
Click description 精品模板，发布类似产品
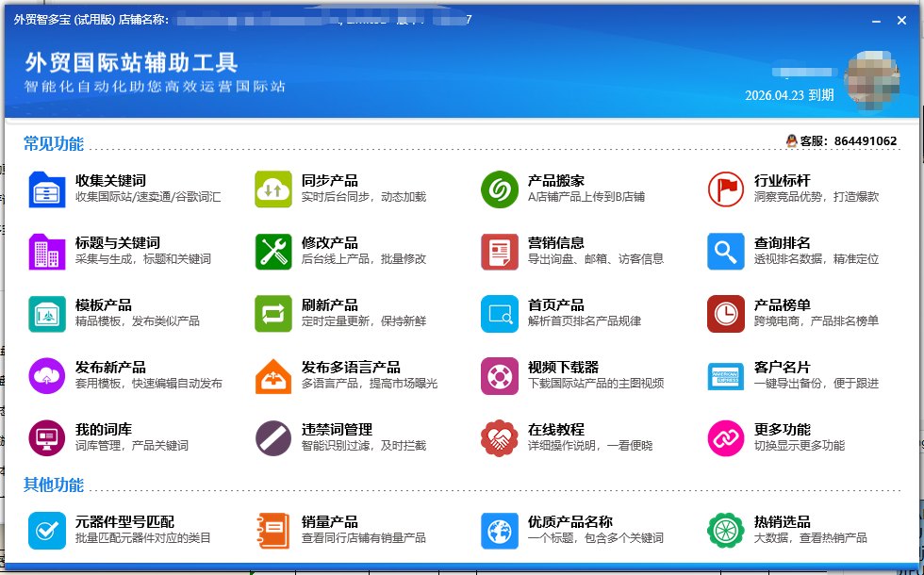(x=138, y=321)
